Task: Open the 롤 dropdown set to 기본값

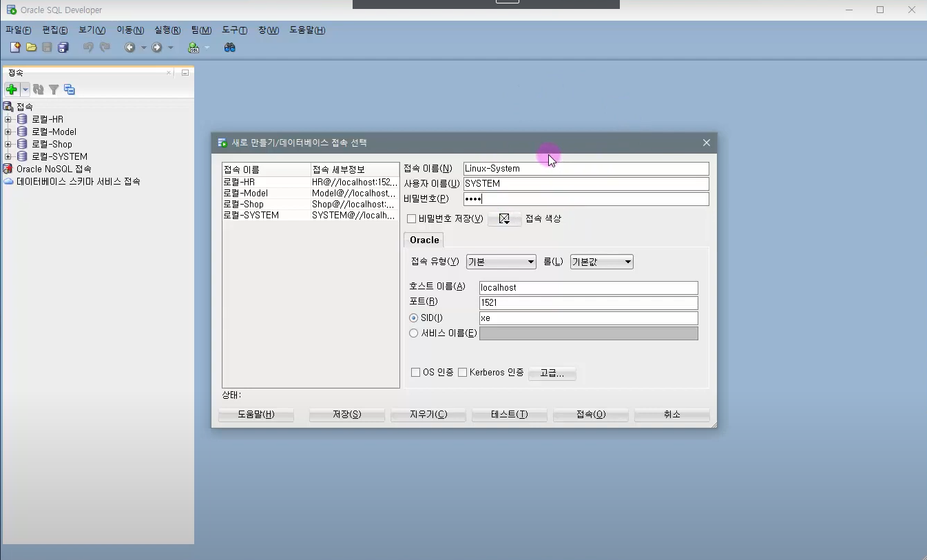Action: click(x=601, y=262)
